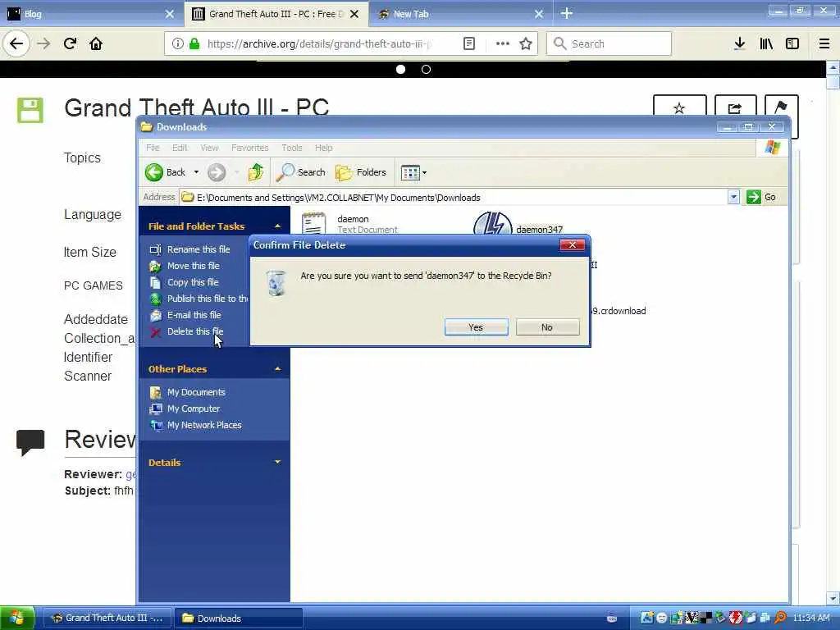
Task: Reload the archive.org page
Action: (70, 43)
